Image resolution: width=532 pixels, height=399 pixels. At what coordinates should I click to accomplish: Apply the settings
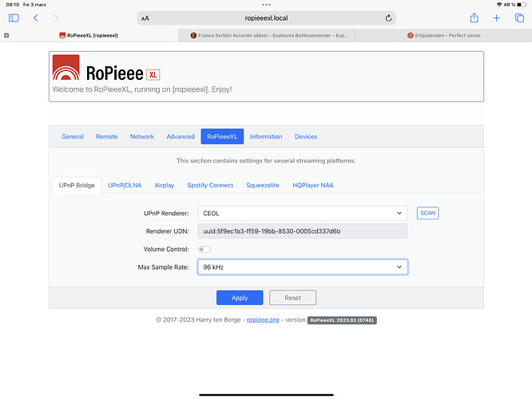point(240,298)
